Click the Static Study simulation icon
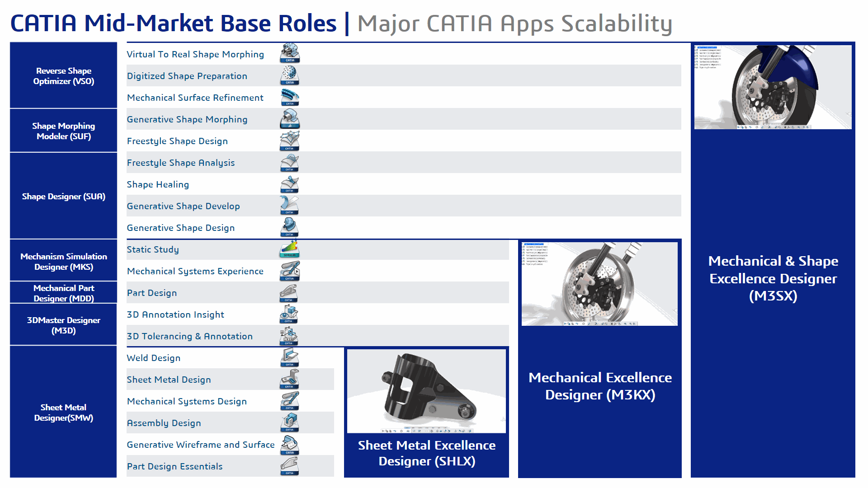The width and height of the screenshot is (868, 488). tap(289, 249)
